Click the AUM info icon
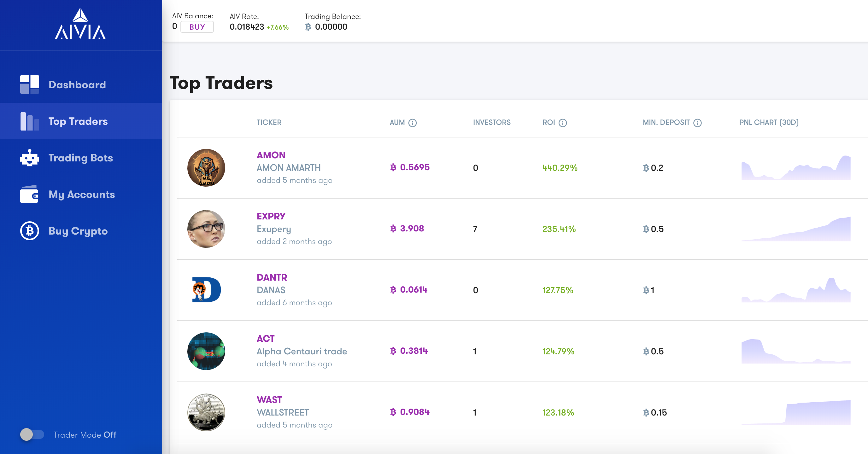Image resolution: width=868 pixels, height=454 pixels. tap(413, 123)
